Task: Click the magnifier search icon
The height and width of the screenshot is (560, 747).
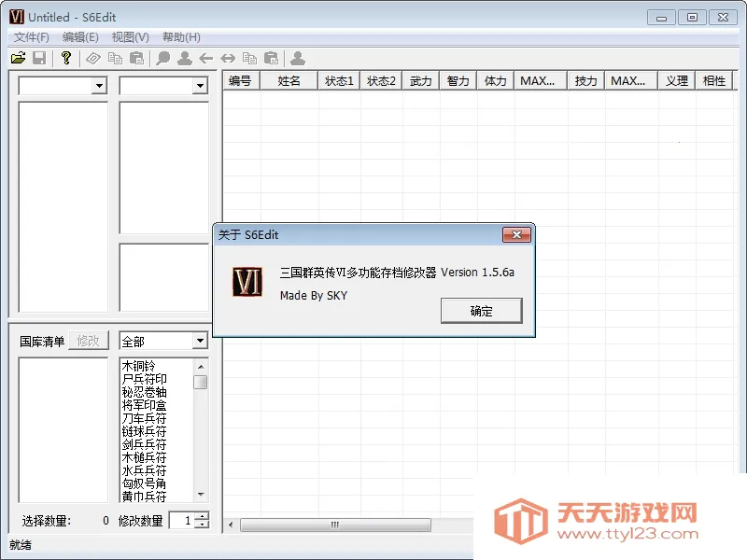Action: (x=163, y=58)
